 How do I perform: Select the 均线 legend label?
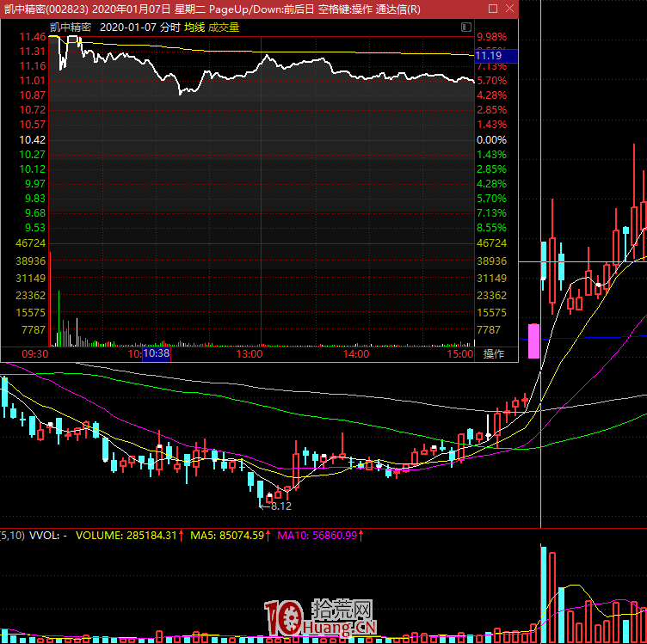(x=194, y=27)
